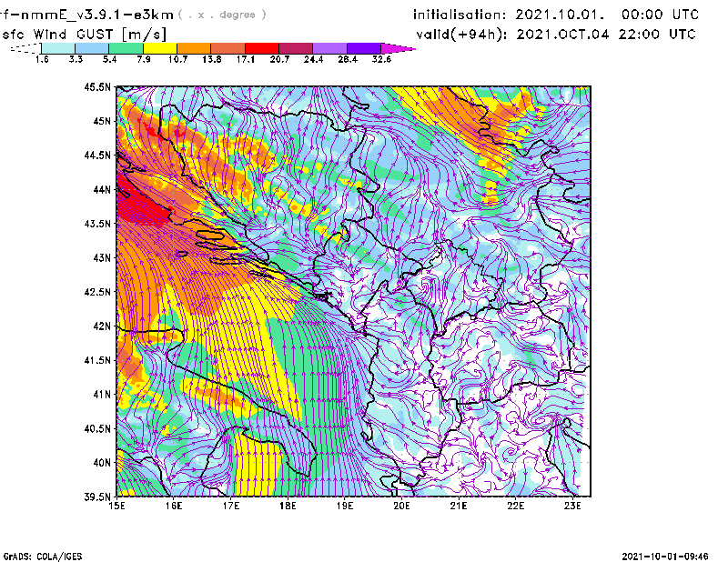Click the legend value 3.3
Image resolution: width=728 pixels, height=562 pixels.
pyautogui.click(x=76, y=59)
